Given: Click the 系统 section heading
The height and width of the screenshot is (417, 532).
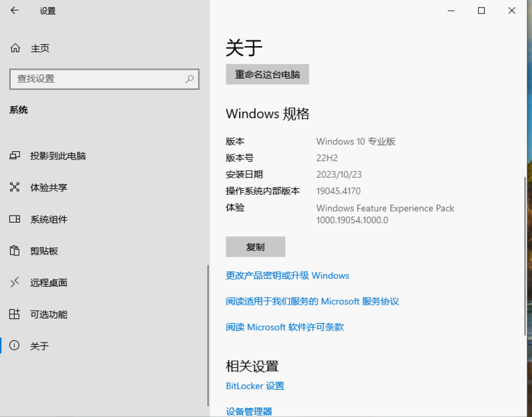Looking at the screenshot, I should tap(19, 110).
